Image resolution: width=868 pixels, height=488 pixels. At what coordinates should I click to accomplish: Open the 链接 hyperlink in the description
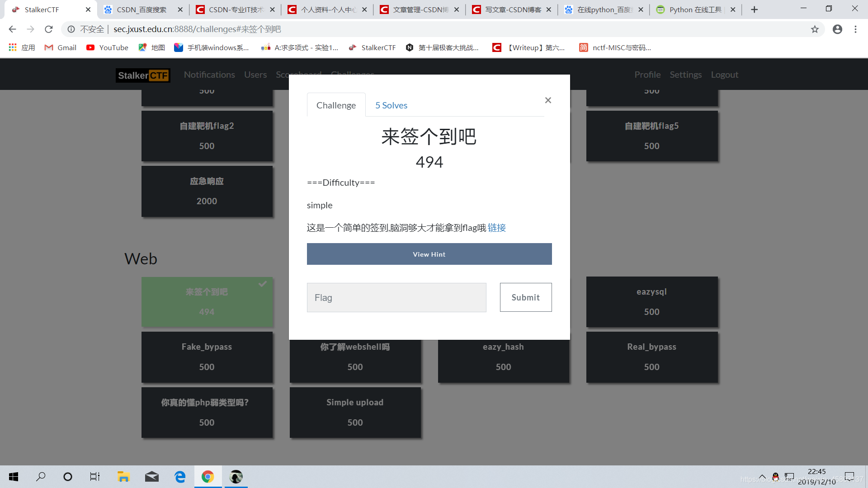tap(496, 228)
